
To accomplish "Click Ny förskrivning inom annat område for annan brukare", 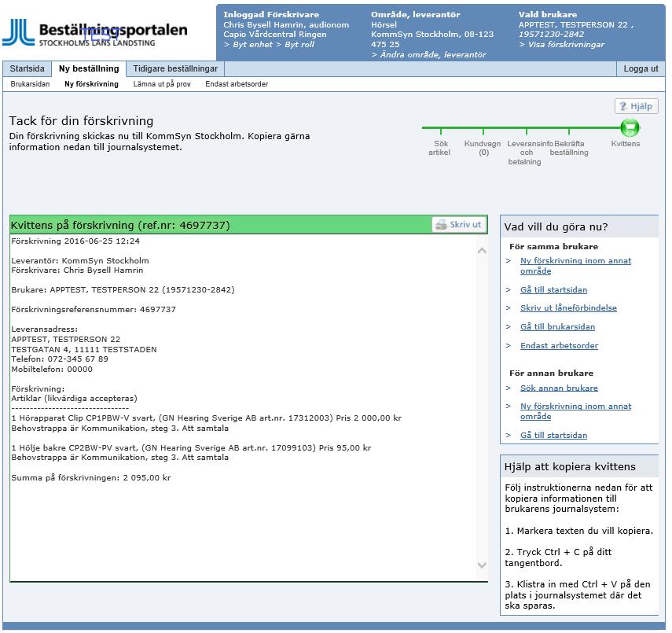I will tap(575, 410).
